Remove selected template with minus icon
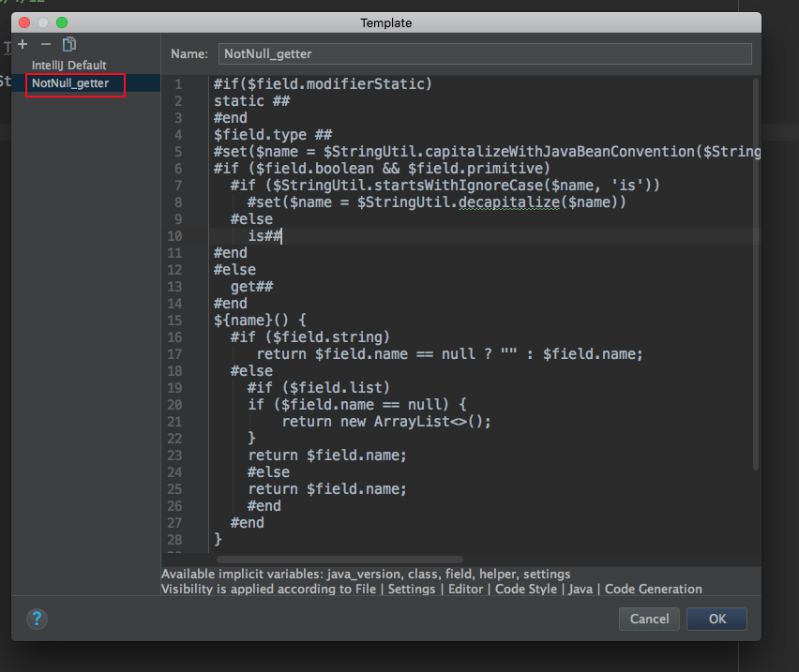This screenshot has height=672, width=799. click(x=46, y=44)
